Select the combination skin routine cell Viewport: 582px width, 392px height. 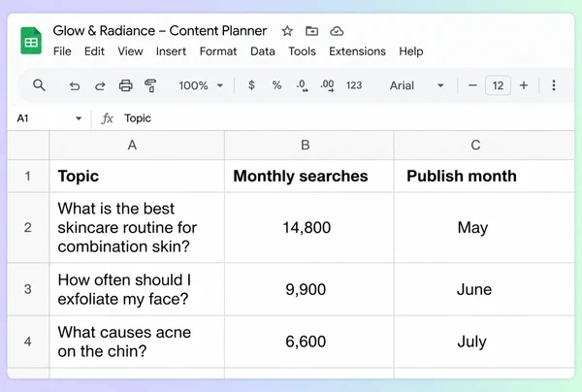[x=137, y=228]
